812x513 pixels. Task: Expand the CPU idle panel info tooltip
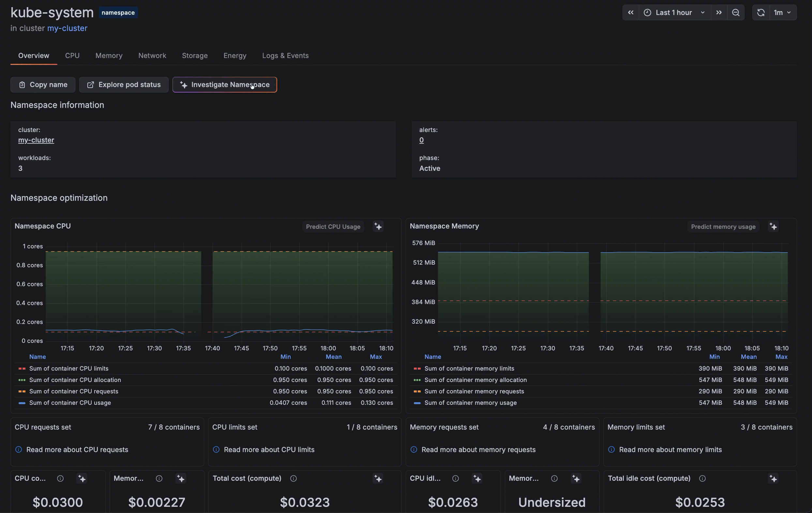[456, 478]
